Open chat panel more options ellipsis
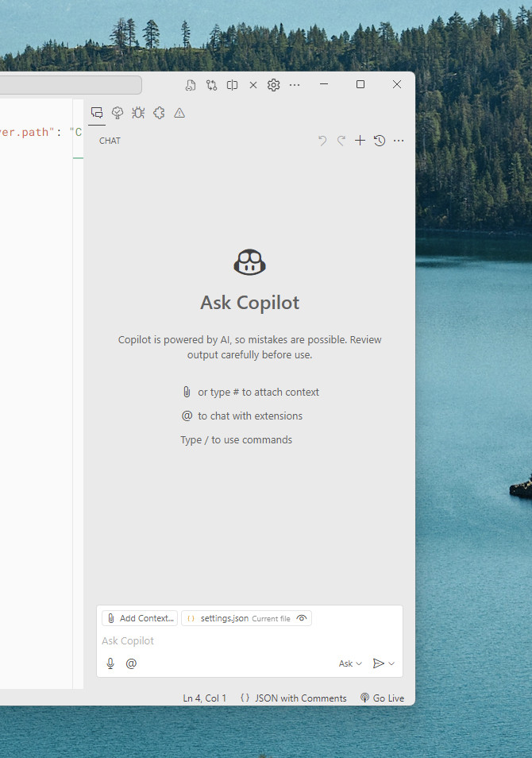The width and height of the screenshot is (532, 758). point(399,141)
